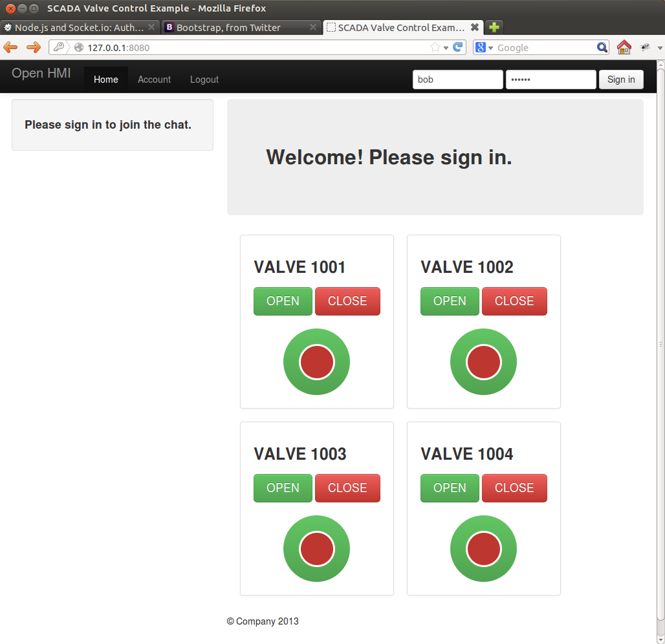Select the Account menu item
665x644 pixels.
154,80
